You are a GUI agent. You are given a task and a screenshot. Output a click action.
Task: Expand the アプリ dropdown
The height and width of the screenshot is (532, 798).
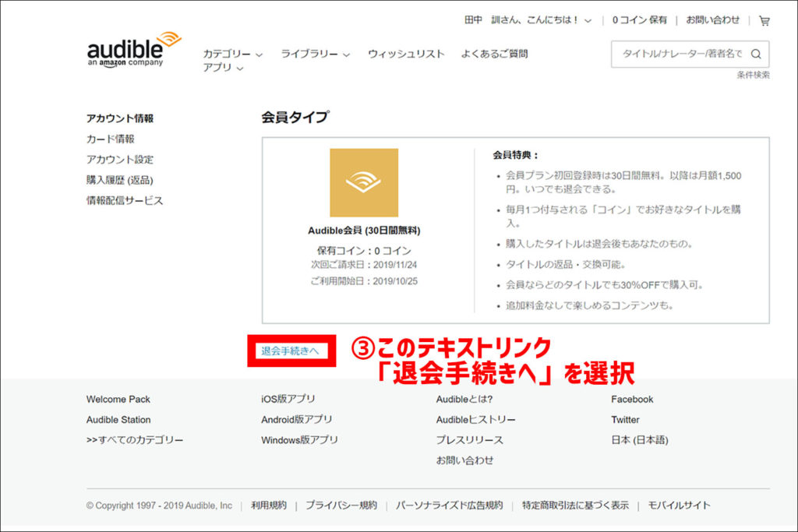click(x=223, y=68)
